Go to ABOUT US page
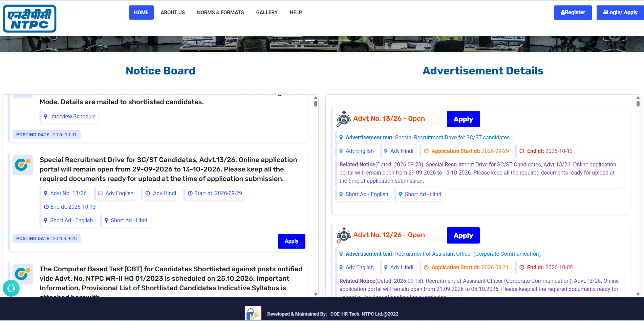The image size is (644, 321). pos(173,13)
